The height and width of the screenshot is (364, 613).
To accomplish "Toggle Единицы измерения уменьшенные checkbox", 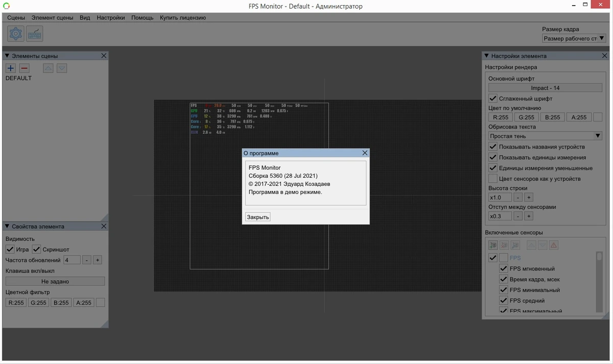I will 493,168.
